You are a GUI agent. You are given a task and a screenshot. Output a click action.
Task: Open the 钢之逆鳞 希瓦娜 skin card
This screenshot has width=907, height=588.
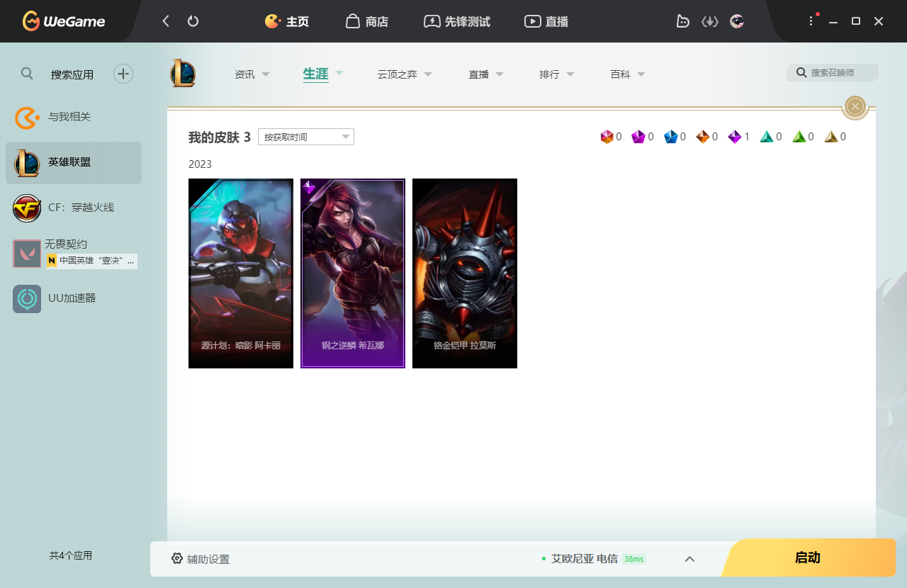pyautogui.click(x=353, y=273)
